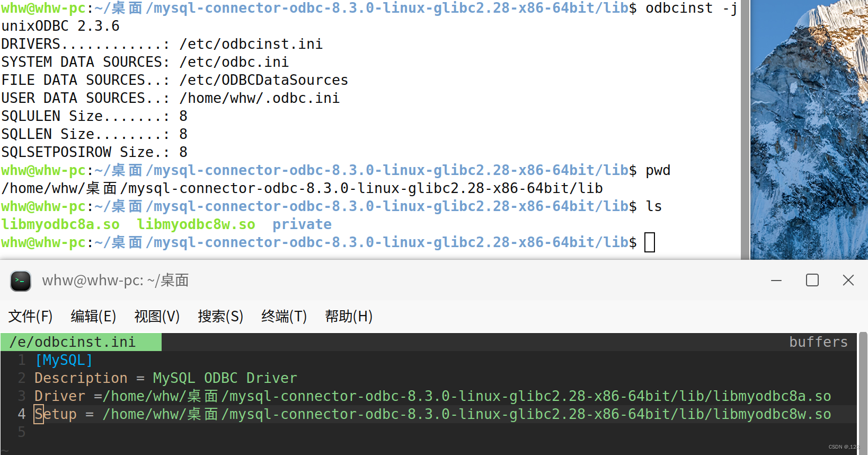Image resolution: width=868 pixels, height=455 pixels.
Task: Click the title bar text whw@whw-pc: ~/桌面
Action: click(x=115, y=281)
